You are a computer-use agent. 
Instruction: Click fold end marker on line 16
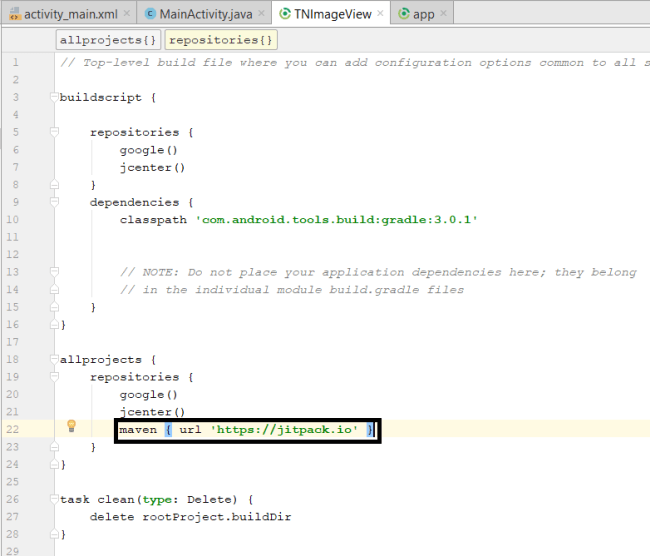(54, 324)
